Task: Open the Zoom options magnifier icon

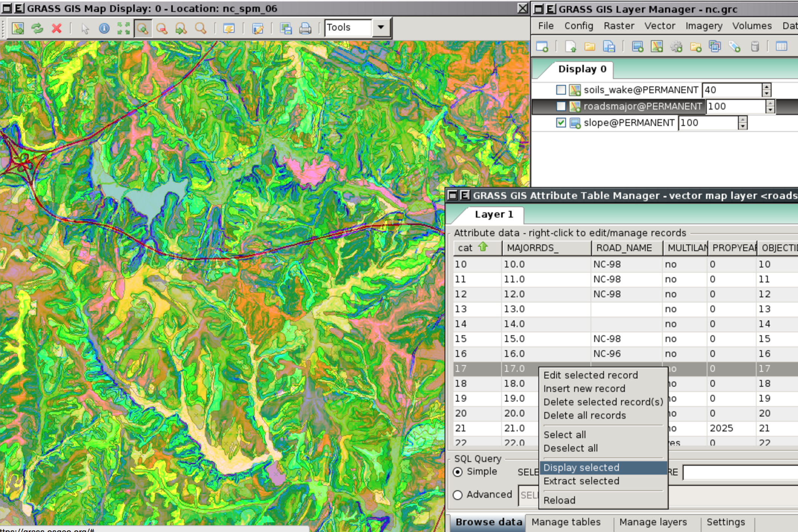Action: [200, 28]
